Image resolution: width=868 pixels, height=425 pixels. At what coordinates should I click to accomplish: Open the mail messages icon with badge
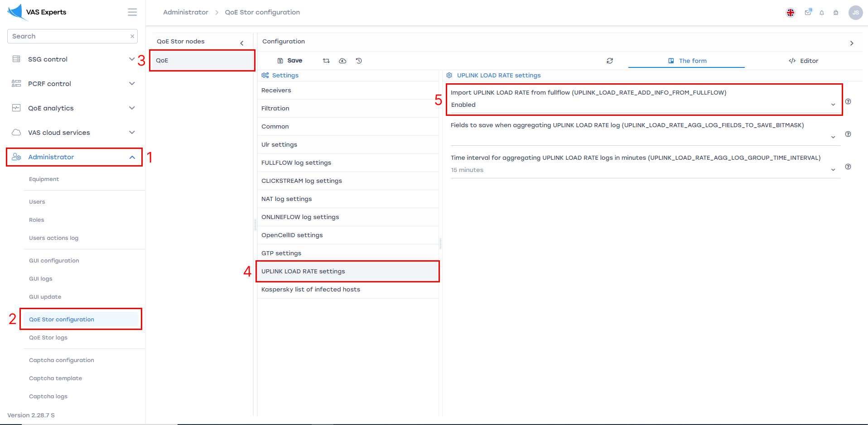(x=808, y=13)
